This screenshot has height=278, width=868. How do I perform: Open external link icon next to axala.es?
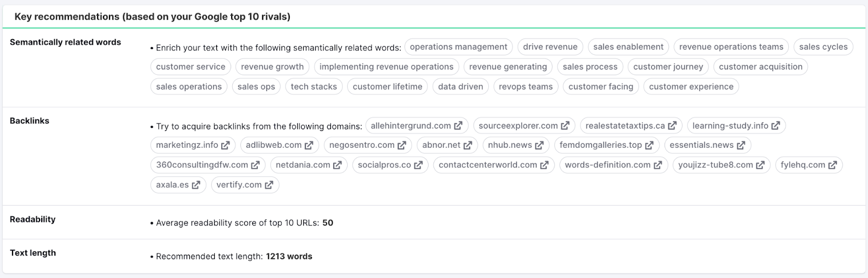196,185
